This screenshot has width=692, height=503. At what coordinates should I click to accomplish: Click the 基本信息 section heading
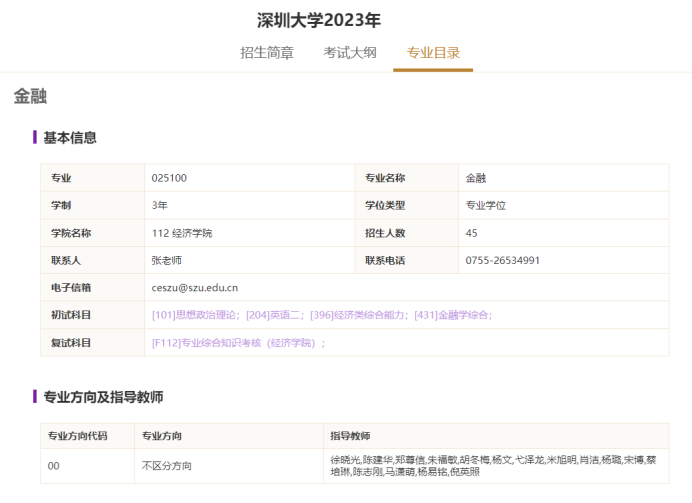pyautogui.click(x=69, y=138)
